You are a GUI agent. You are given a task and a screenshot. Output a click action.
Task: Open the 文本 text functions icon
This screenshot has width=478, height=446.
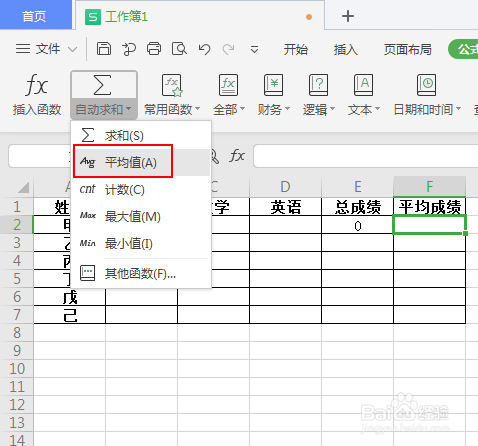click(363, 85)
